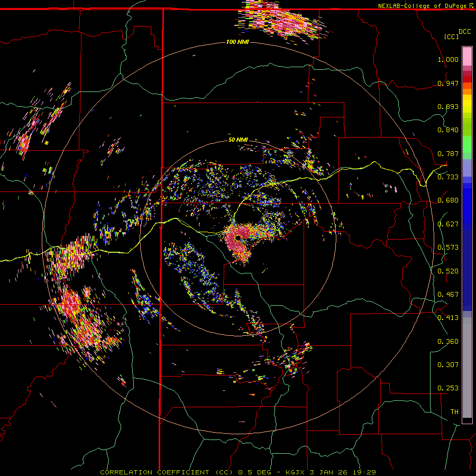This screenshot has height=476, width=476.
Task: Click the DCC label above the color scale
Action: [x=464, y=32]
